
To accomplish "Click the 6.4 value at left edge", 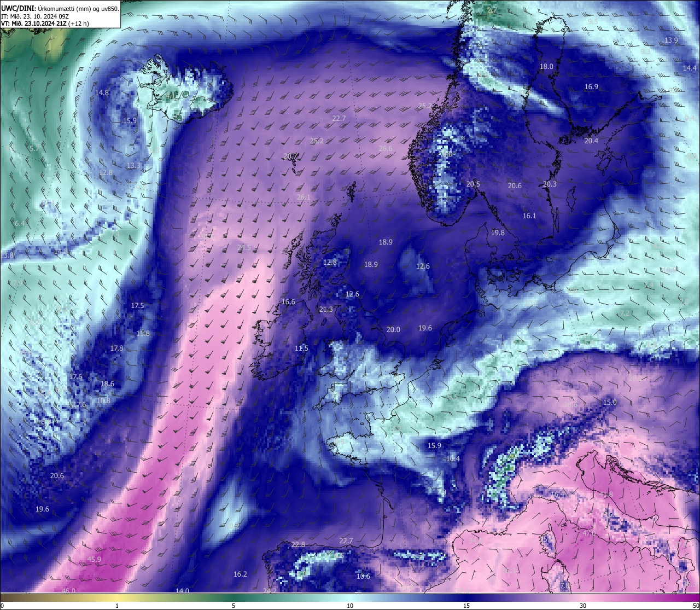I will click(x=20, y=224).
